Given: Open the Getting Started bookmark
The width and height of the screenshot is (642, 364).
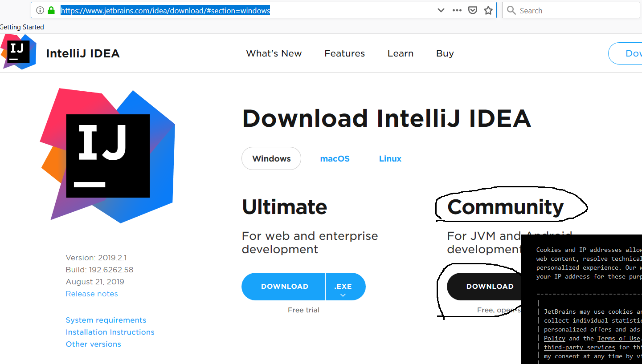Looking at the screenshot, I should click(22, 27).
